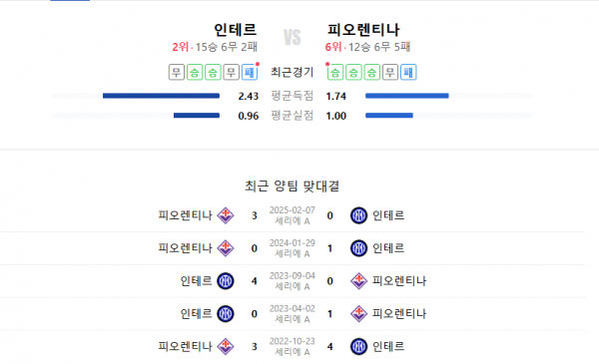This screenshot has width=599, height=364.
Task: Open the 인테르 team heading
Action: [x=236, y=30]
